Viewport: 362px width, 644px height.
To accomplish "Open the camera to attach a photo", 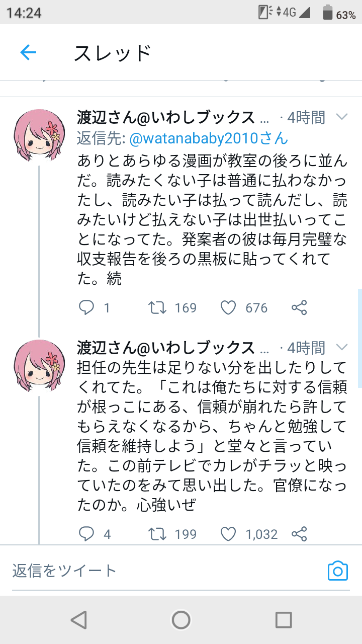I will tap(338, 571).
